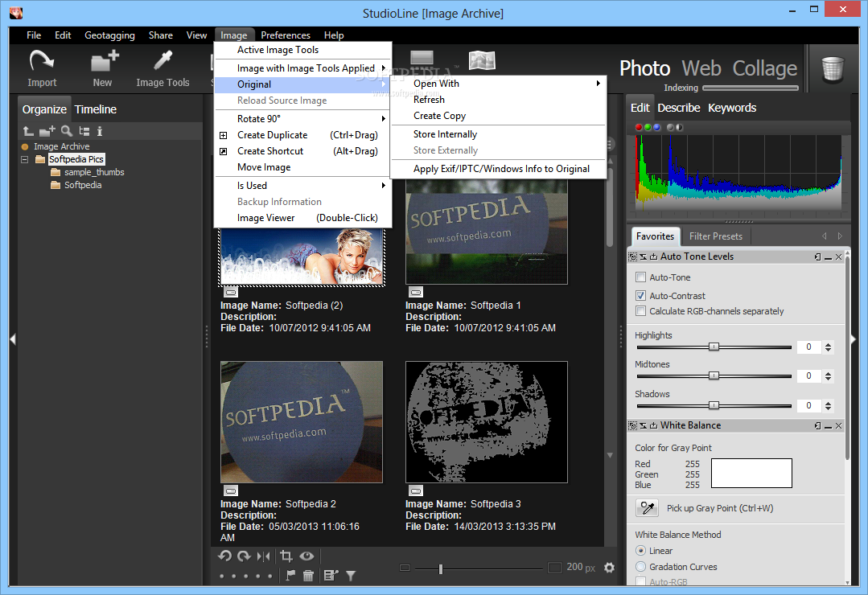Click the descriptor edit icon in bottom toolbar
The height and width of the screenshot is (595, 868).
tap(331, 576)
